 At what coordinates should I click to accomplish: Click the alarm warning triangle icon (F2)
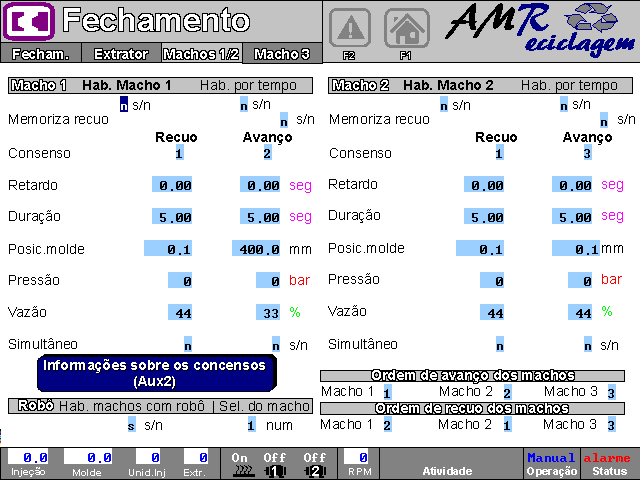click(349, 26)
